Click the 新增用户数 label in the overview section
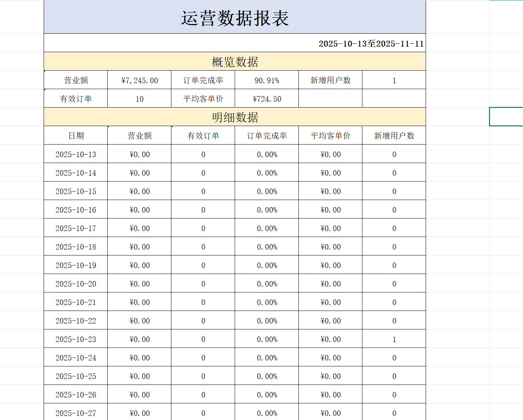523x420 pixels. pyautogui.click(x=331, y=80)
